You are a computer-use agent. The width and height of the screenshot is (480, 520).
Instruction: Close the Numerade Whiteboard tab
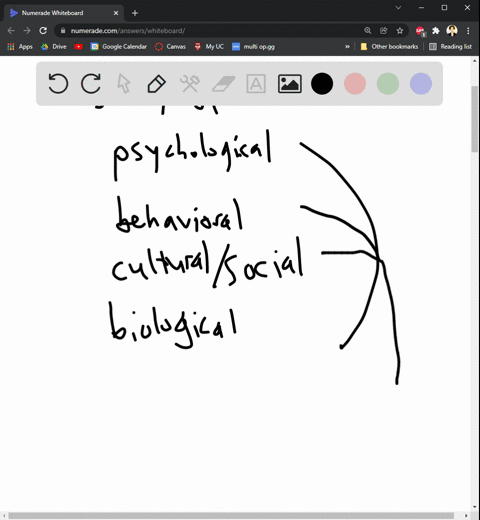[116, 13]
